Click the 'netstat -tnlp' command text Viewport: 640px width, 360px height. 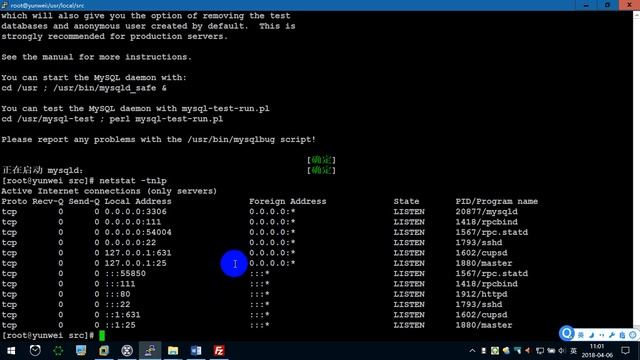coord(133,181)
